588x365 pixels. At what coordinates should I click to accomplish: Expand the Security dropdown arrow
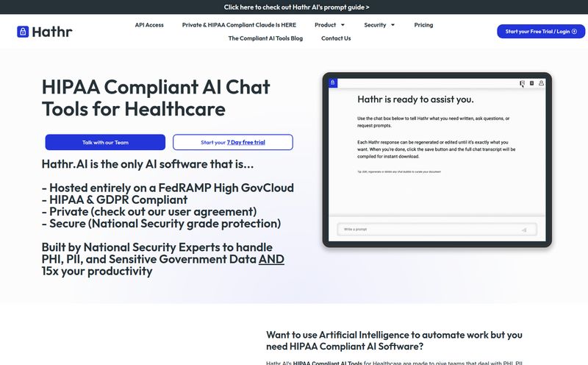pyautogui.click(x=392, y=25)
